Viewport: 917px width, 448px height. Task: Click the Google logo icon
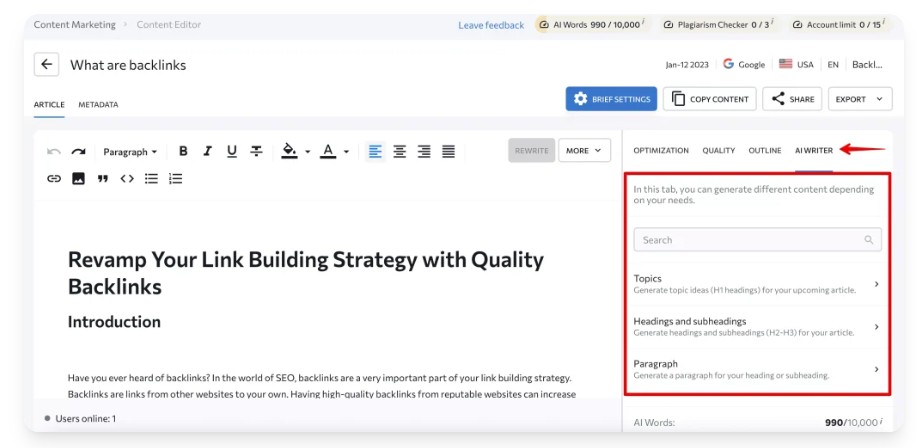(728, 64)
